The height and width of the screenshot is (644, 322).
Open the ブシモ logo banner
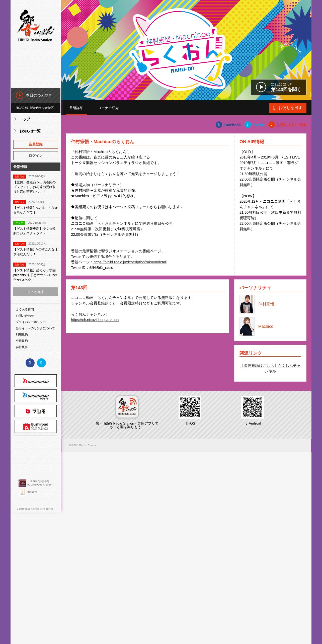(x=36, y=411)
